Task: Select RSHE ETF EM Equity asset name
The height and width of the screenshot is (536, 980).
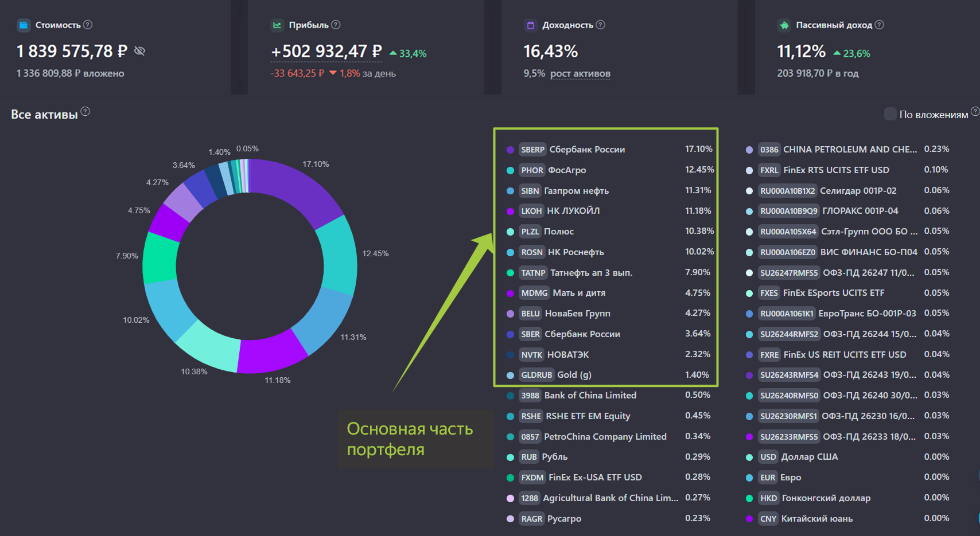Action: pyautogui.click(x=588, y=416)
